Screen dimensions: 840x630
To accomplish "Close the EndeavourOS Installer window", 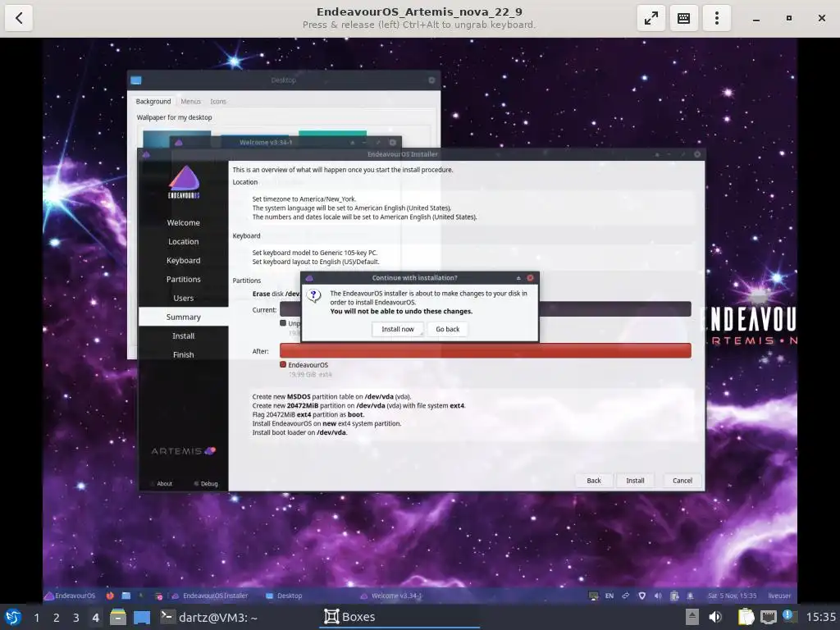I will [697, 154].
